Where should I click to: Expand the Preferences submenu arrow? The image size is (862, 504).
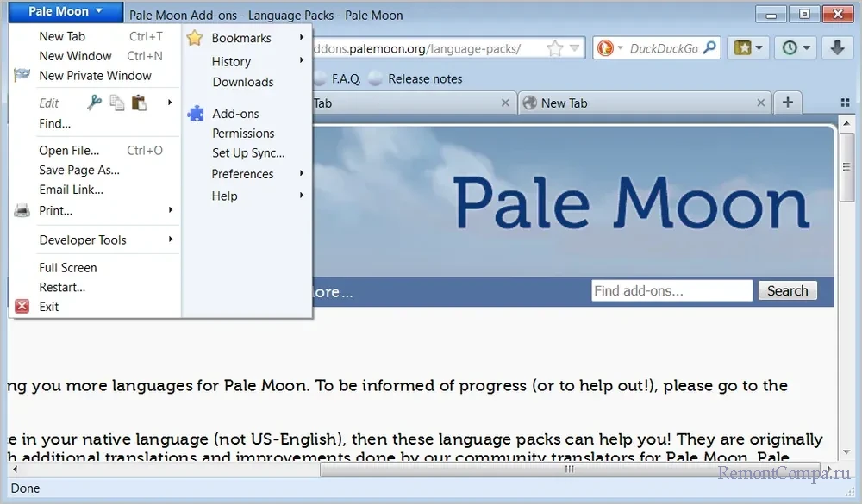302,173
